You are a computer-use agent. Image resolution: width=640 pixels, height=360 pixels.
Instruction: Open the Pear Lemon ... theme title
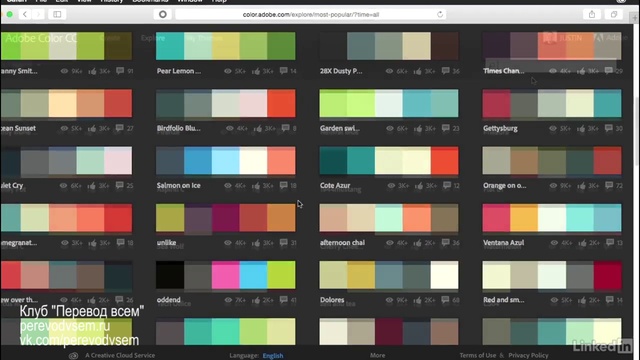point(179,71)
